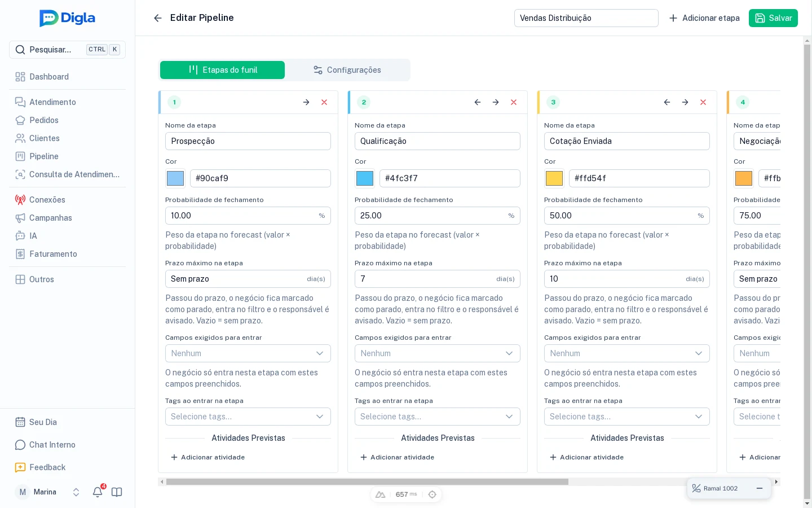Move stage 3 Cotação Enviada left
812x508 pixels.
(667, 102)
